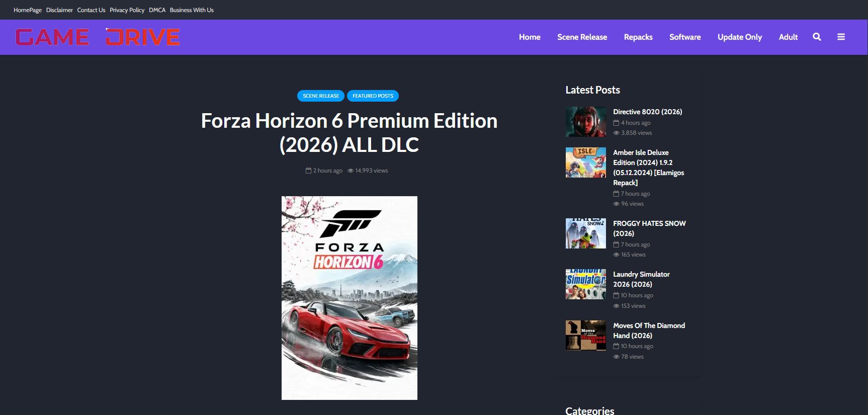
Task: Open FROGGY HATES SNOW (2026) post title
Action: coord(649,228)
